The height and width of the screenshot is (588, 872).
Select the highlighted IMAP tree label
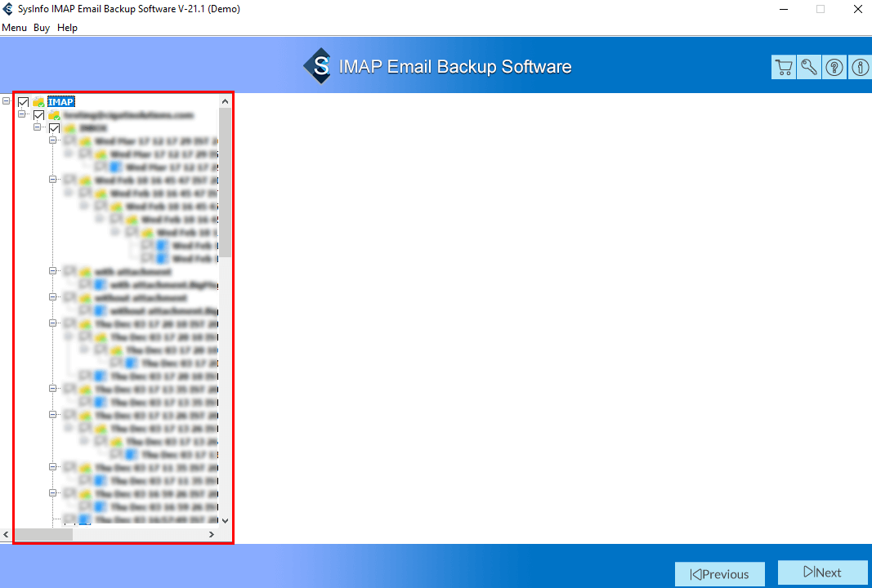(60, 102)
